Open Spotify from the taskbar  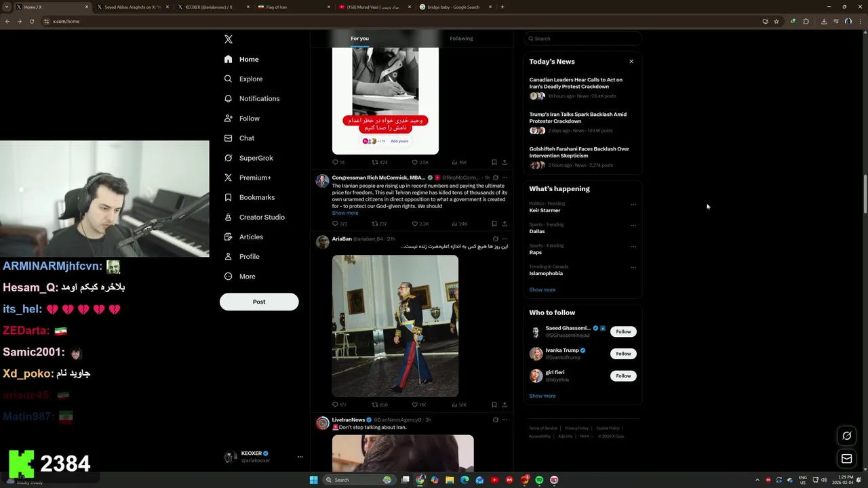539,480
